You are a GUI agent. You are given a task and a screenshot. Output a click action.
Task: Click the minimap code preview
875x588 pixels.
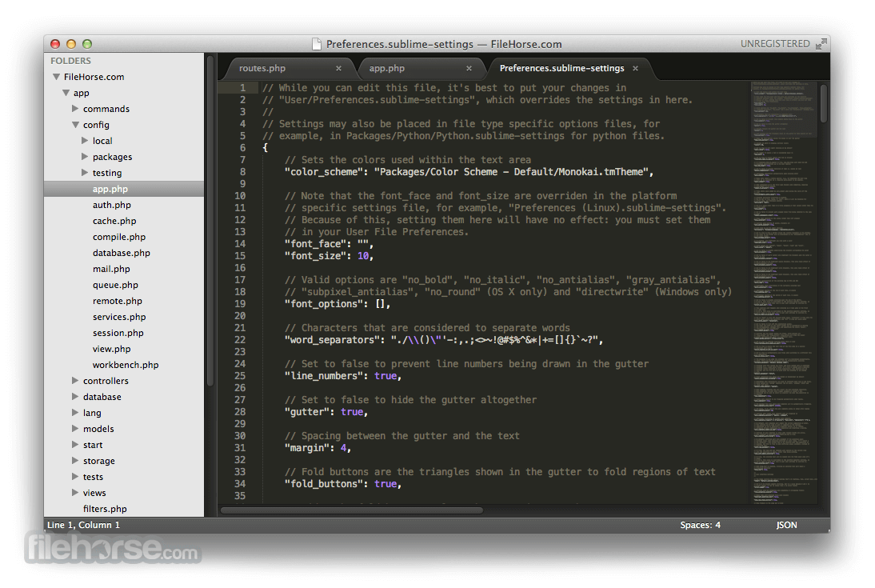(784, 292)
